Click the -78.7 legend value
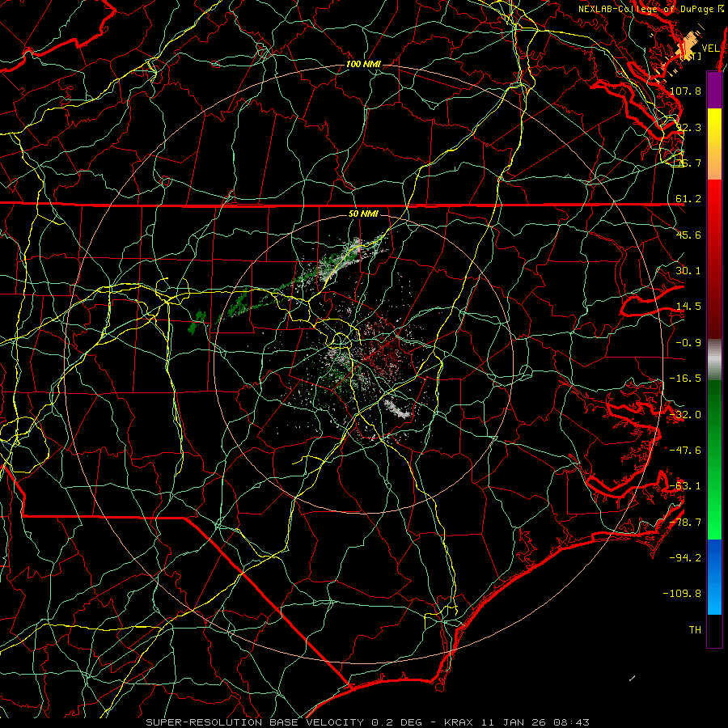The image size is (728, 728). 685,523
